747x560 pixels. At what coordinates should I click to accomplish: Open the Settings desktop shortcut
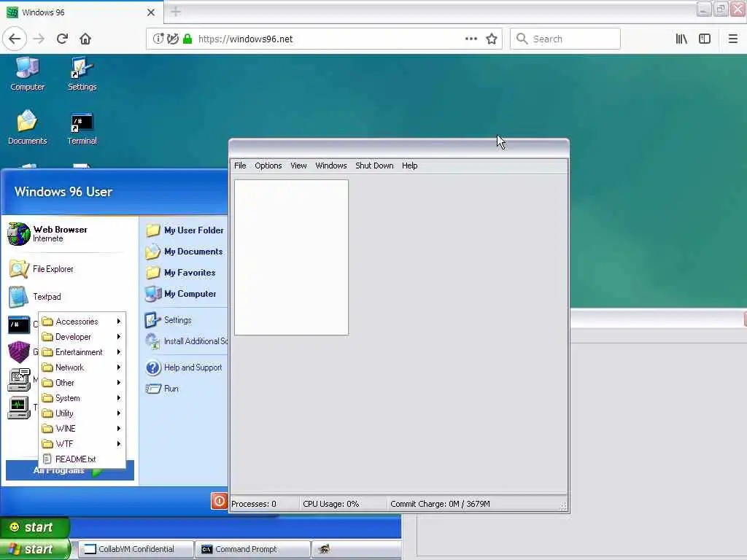82,74
